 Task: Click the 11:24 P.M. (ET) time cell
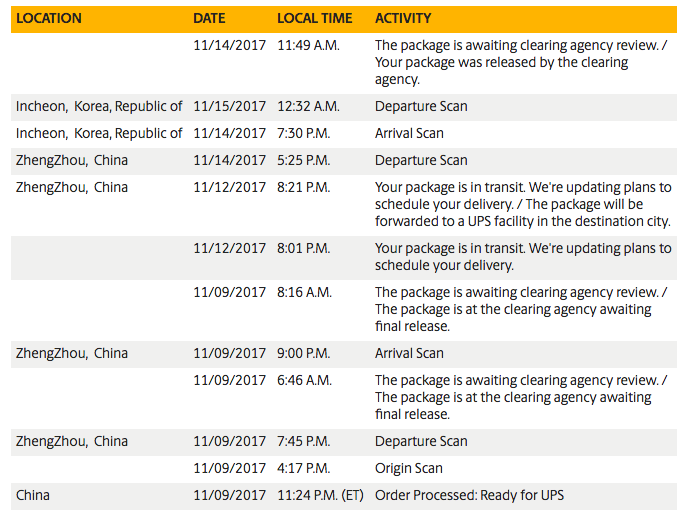coord(320,496)
